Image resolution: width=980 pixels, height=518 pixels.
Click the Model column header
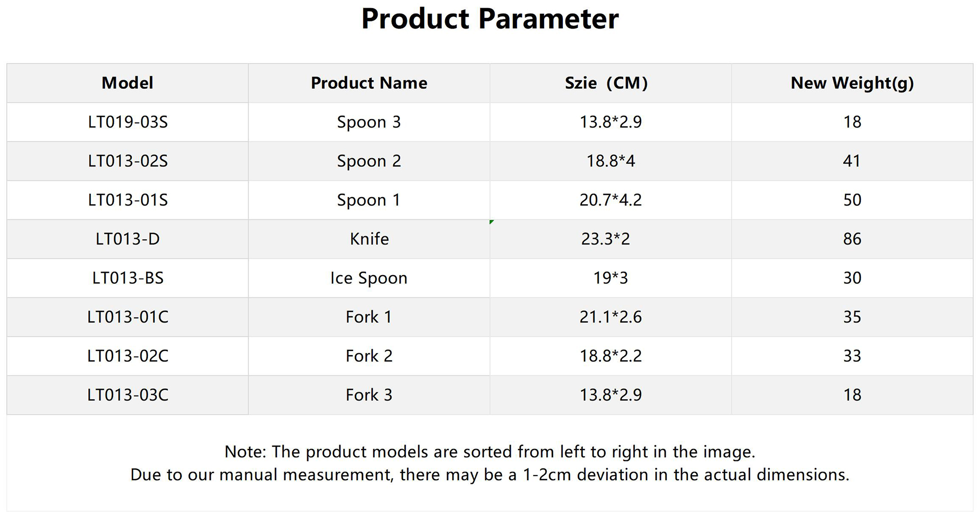tap(128, 83)
